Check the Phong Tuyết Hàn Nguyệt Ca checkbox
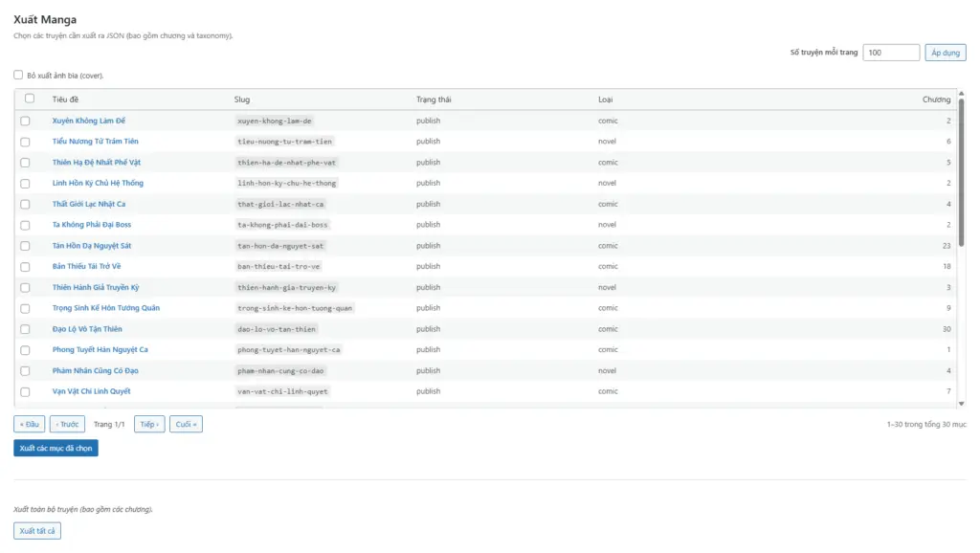The height and width of the screenshot is (553, 980). pyautogui.click(x=25, y=350)
